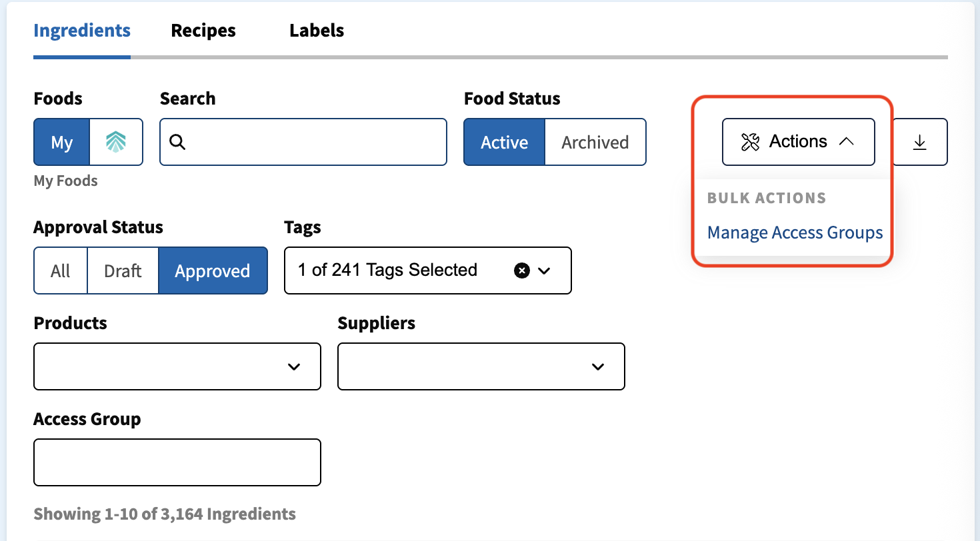Expand the Suppliers dropdown
Viewport: 980px width, 541px height.
coord(481,366)
